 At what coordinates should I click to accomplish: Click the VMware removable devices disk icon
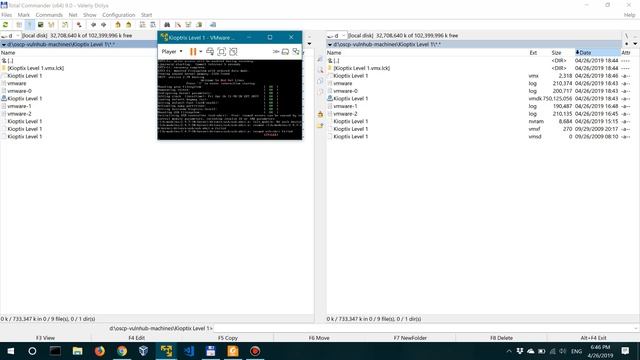click(x=285, y=51)
